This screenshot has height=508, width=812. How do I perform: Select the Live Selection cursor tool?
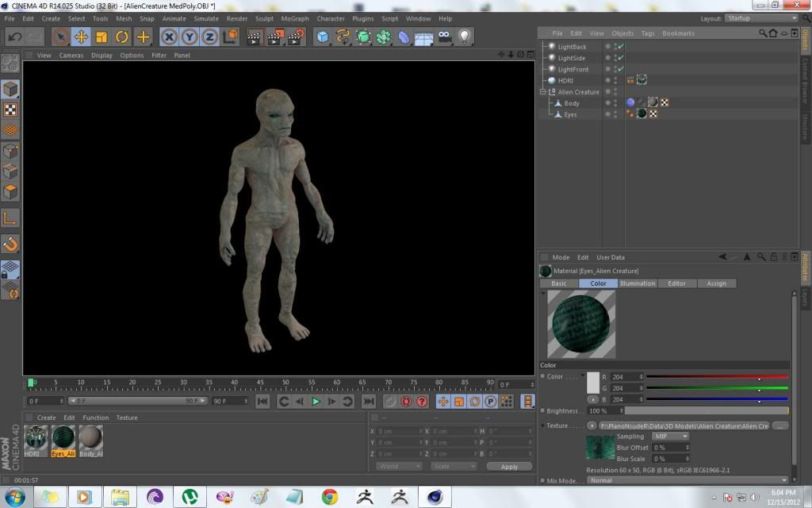click(60, 37)
